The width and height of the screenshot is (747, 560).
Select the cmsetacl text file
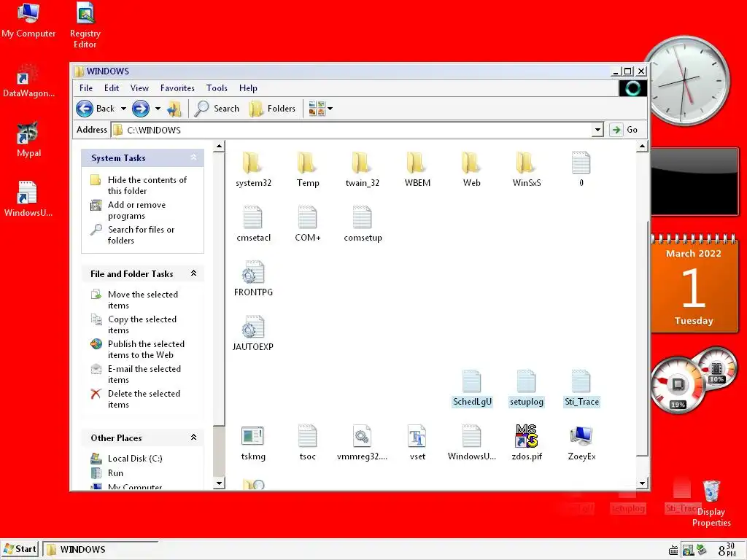tap(253, 224)
